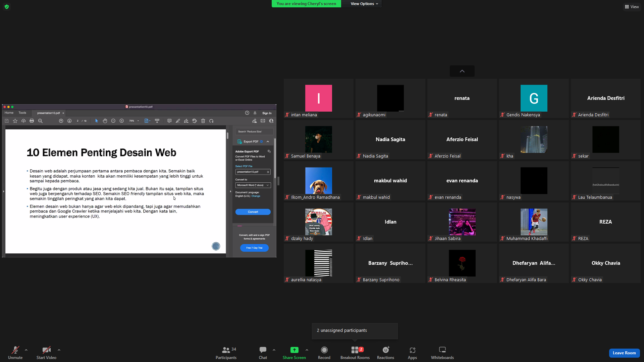This screenshot has width=644, height=362.
Task: Expand chat options arrow next to Chat
Action: point(274,350)
